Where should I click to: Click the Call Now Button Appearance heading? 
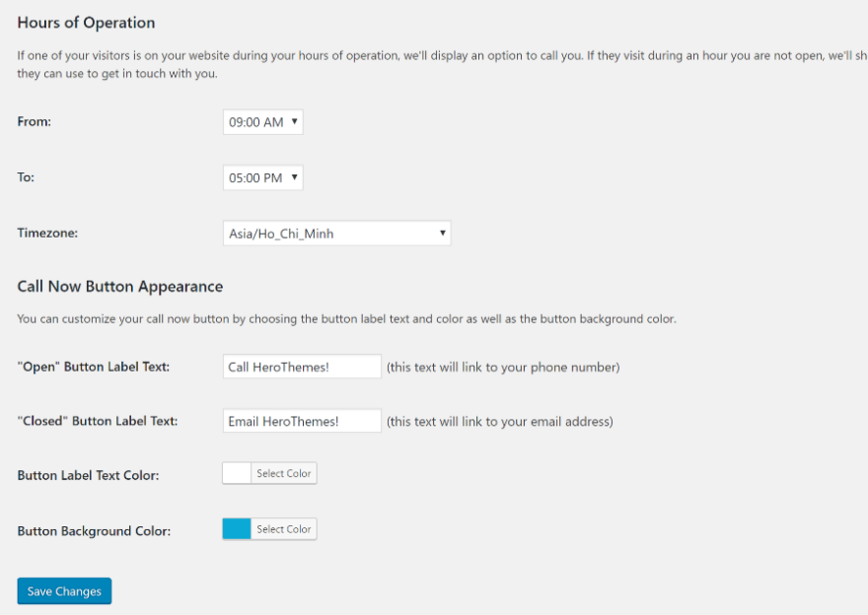tap(119, 286)
